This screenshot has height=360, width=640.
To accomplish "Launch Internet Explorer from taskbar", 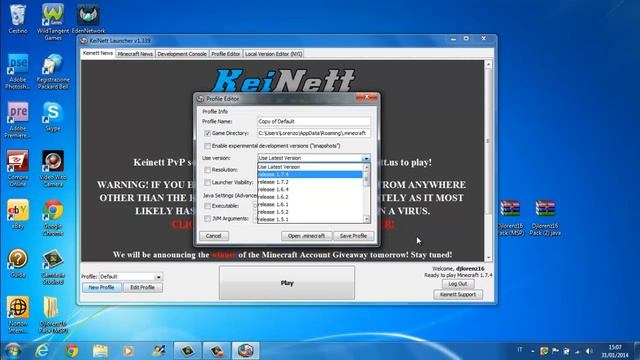I will click(x=42, y=351).
